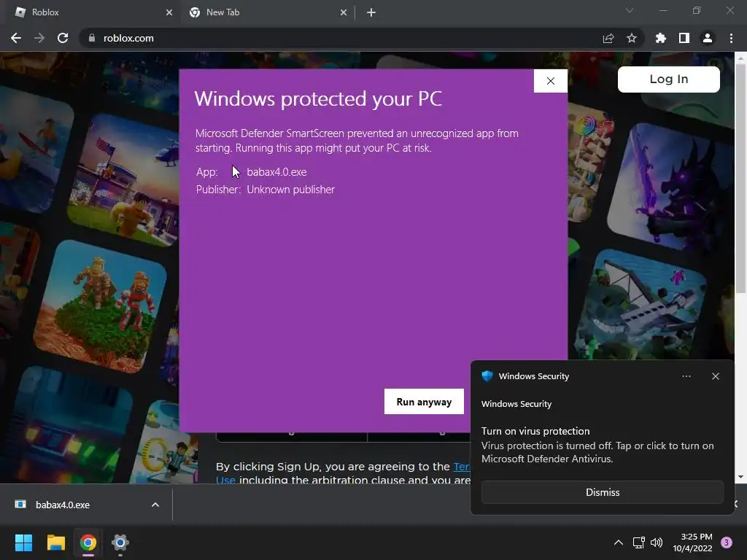Open the tab search dropdown arrow
This screenshot has width=747, height=560.
[630, 10]
